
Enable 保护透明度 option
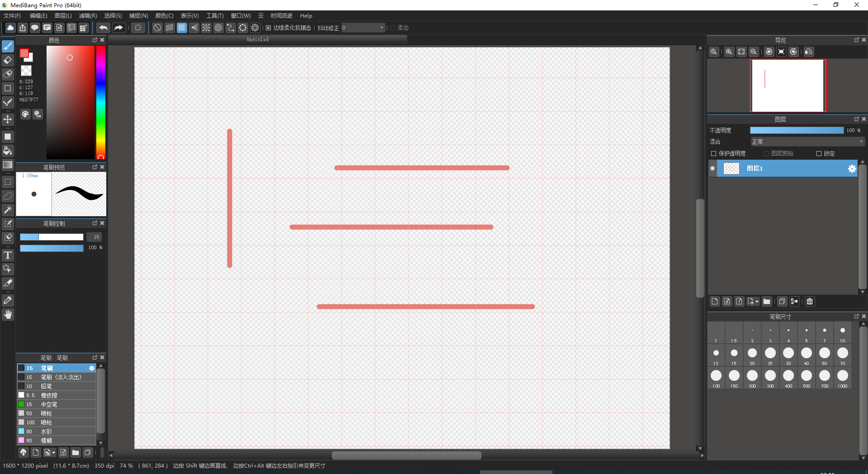click(713, 153)
